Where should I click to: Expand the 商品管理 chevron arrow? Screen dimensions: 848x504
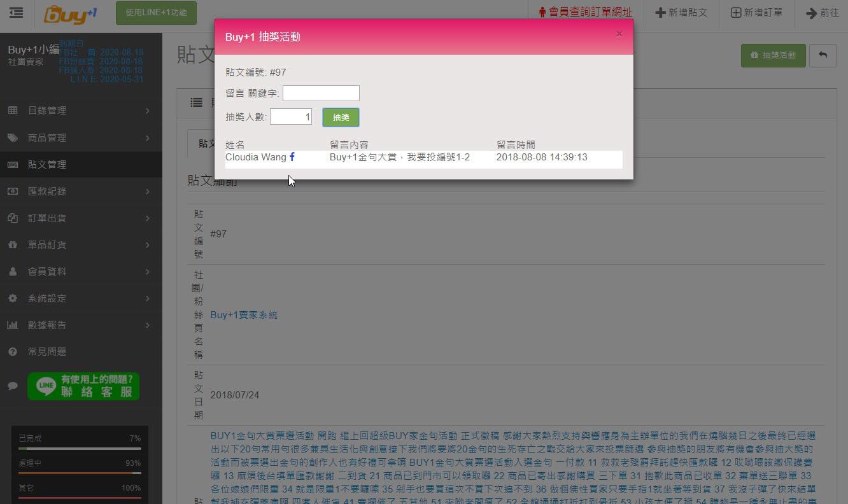pos(148,137)
